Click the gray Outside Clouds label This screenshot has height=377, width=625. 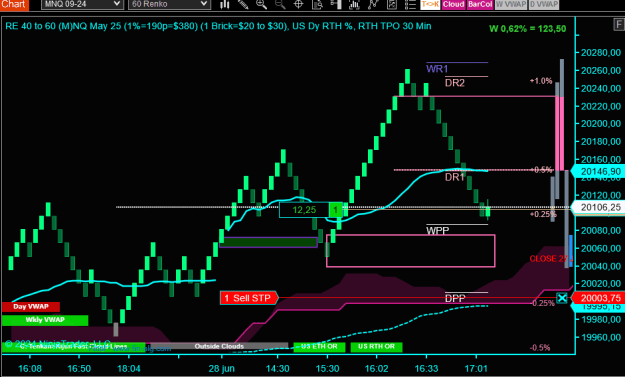[x=219, y=346]
